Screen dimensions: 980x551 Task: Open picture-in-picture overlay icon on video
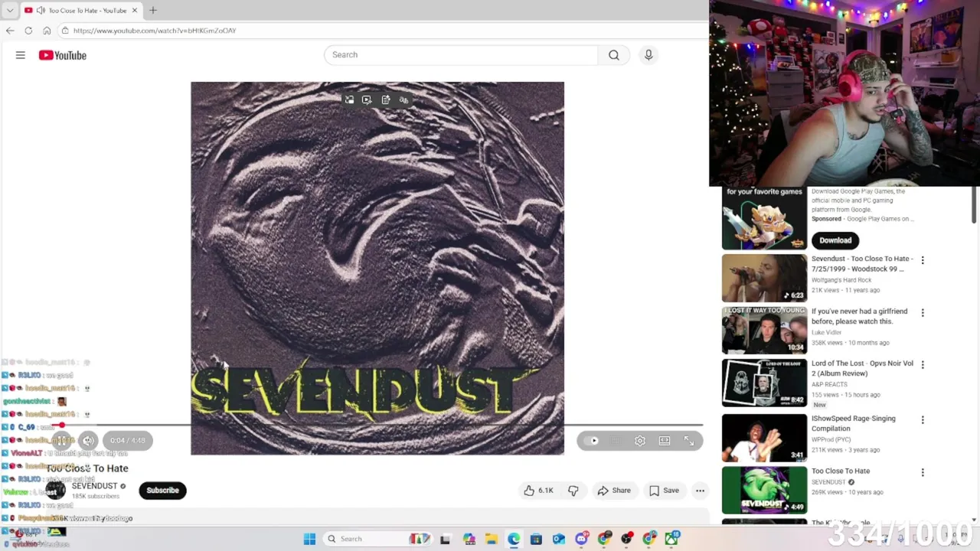tap(349, 100)
